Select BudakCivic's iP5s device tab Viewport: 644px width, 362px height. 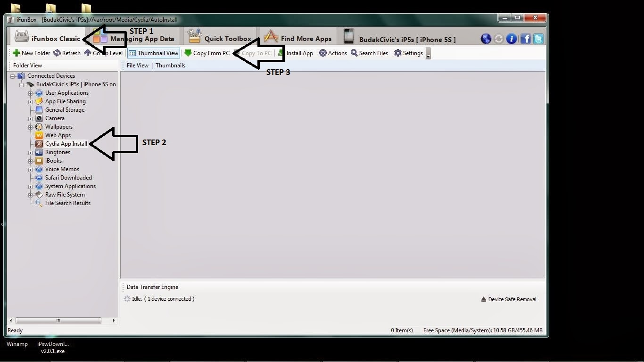pos(400,38)
